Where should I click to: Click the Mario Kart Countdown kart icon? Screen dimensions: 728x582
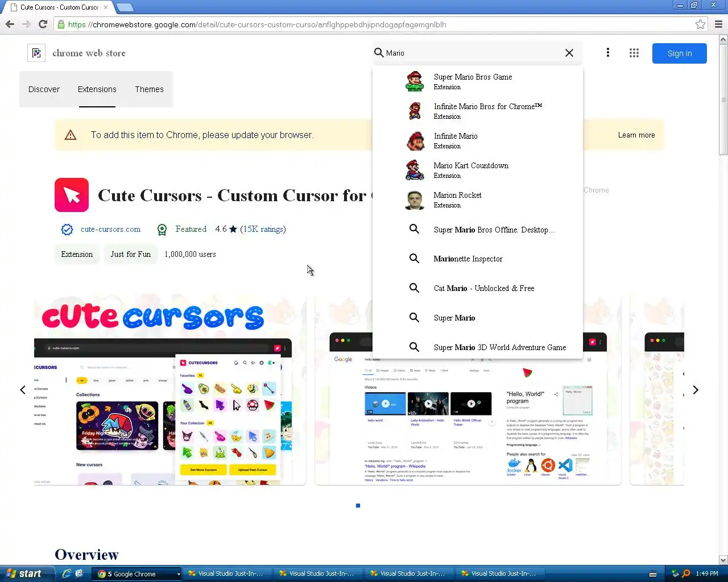[415, 170]
